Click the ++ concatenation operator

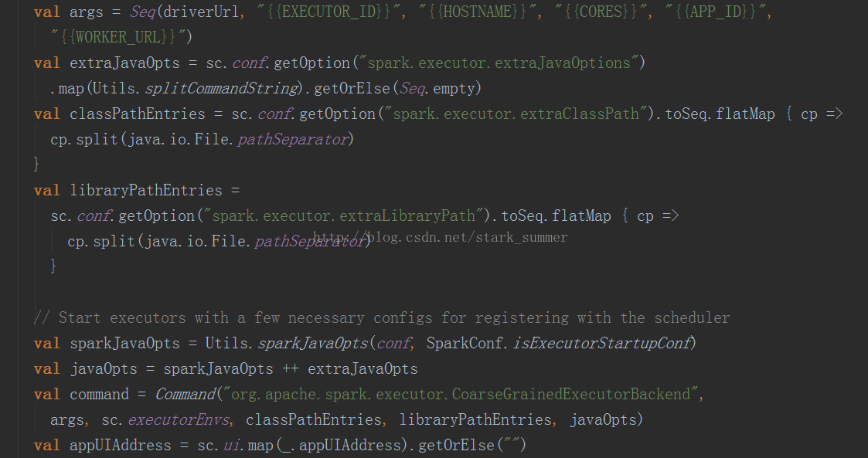291,368
